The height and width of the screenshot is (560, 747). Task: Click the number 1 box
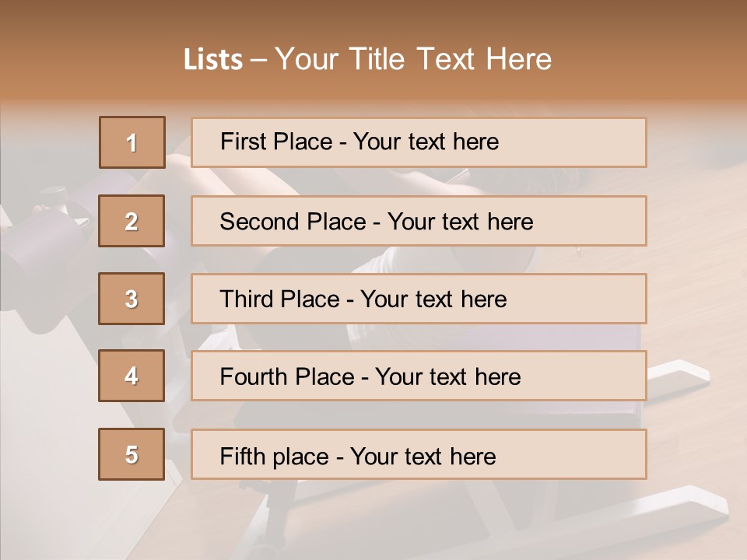click(132, 142)
